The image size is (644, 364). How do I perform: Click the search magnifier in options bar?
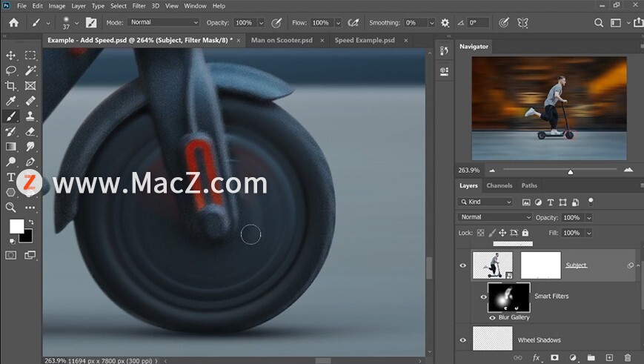point(598,23)
